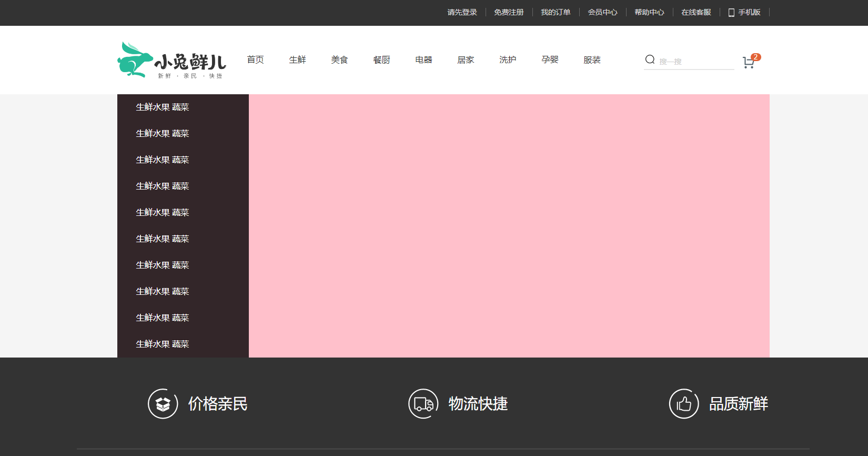Click the 物流快捷 delivery truck icon
Screen dimensions: 868x456
click(x=423, y=404)
